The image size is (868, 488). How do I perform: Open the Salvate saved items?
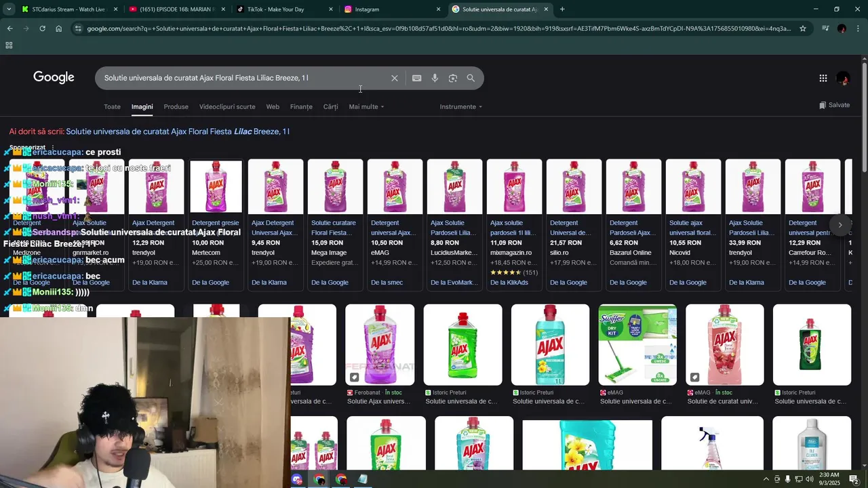[x=834, y=105]
